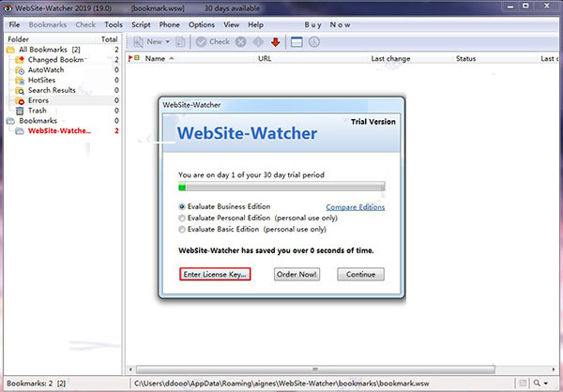Click the Folder column header
Viewport: 563px width, 392px height.
click(19, 39)
